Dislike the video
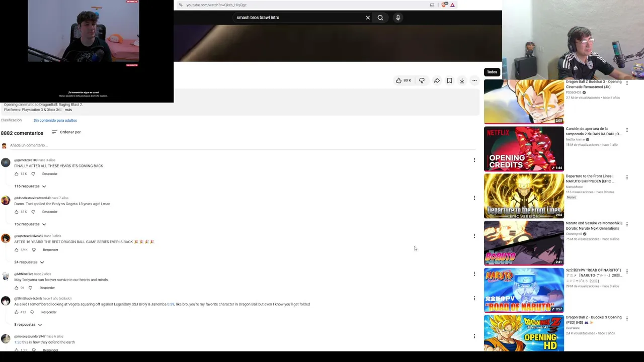The height and width of the screenshot is (362, 644). (422, 80)
